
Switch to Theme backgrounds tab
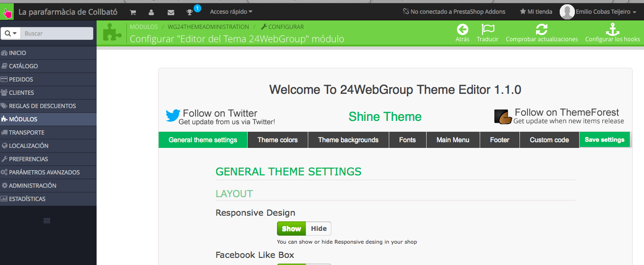pos(349,140)
